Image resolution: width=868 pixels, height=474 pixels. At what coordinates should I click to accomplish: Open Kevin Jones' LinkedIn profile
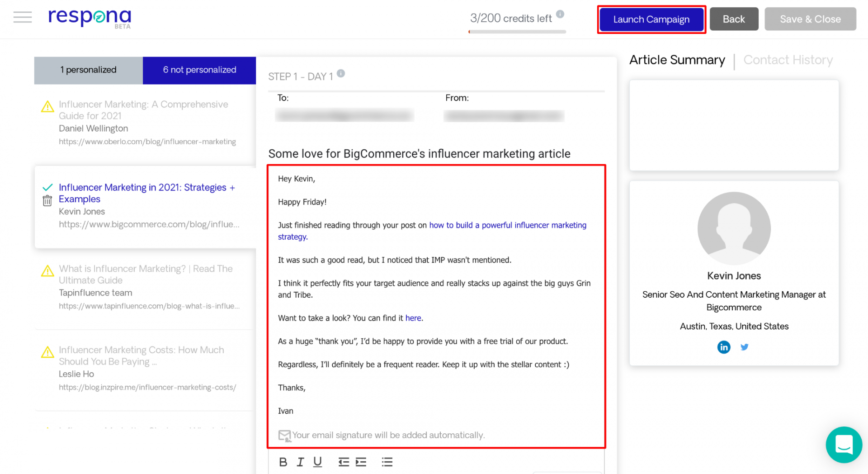point(724,347)
